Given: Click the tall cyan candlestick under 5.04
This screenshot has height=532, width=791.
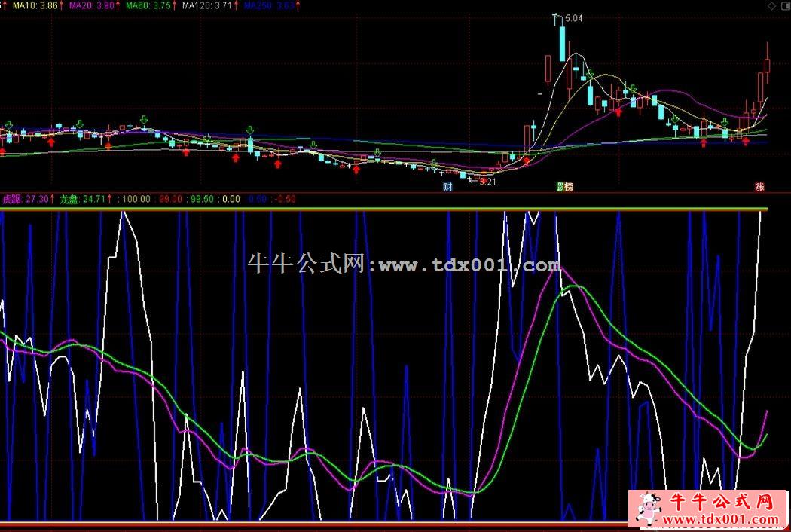Looking at the screenshot, I should click(x=563, y=43).
